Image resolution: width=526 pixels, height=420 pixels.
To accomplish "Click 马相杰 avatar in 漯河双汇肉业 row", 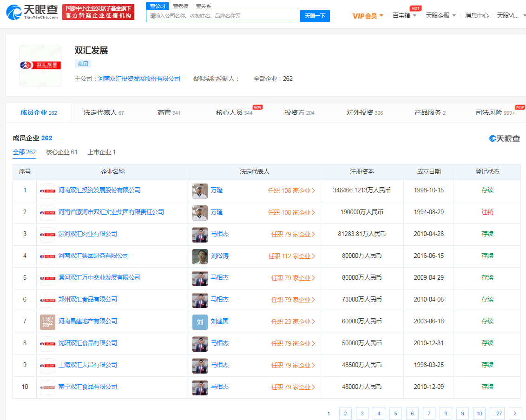I will [200, 235].
